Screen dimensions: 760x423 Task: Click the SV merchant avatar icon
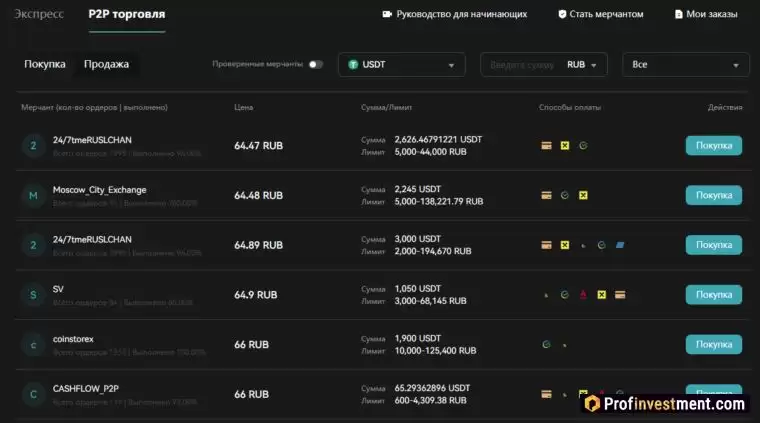click(33, 295)
